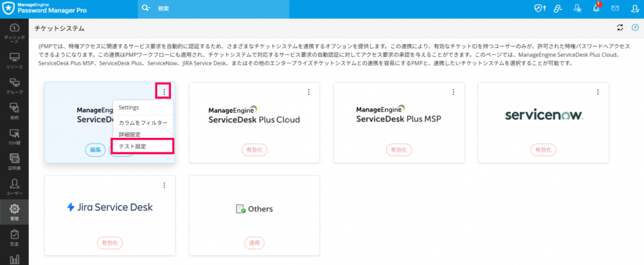The width and height of the screenshot is (644, 265).
Task: Click the Jira Service Desk logo
Action: 109,208
